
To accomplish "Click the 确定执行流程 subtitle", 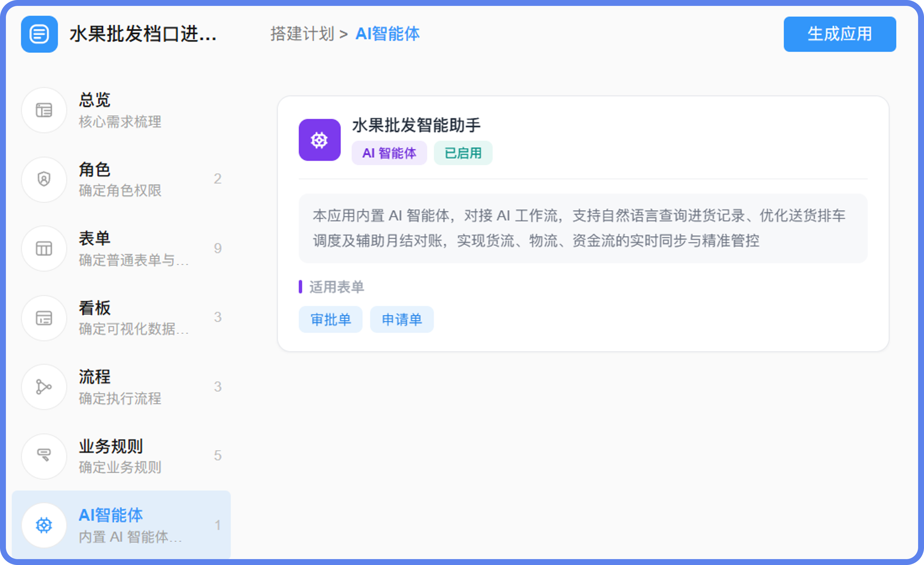I will click(x=120, y=398).
